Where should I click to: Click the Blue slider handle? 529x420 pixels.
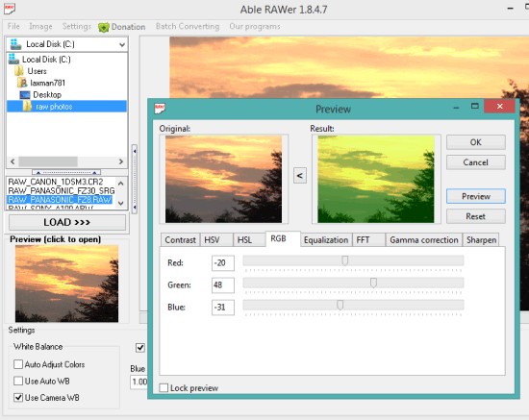[340, 305]
